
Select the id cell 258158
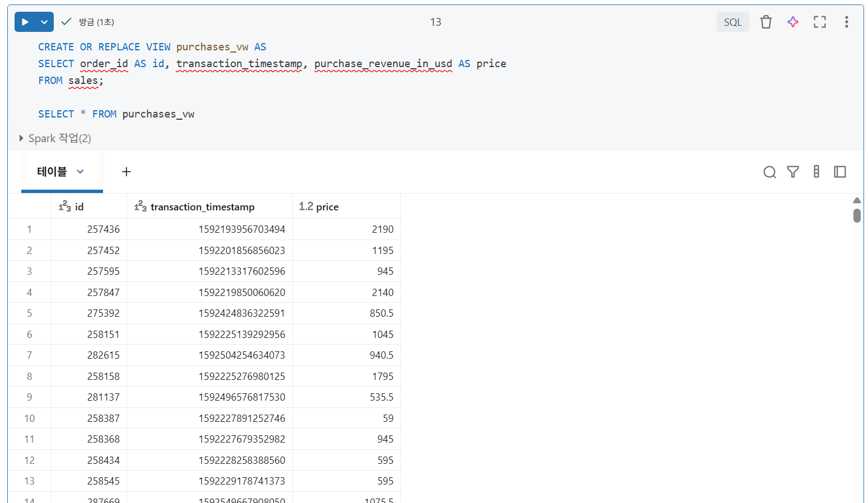[x=89, y=376]
